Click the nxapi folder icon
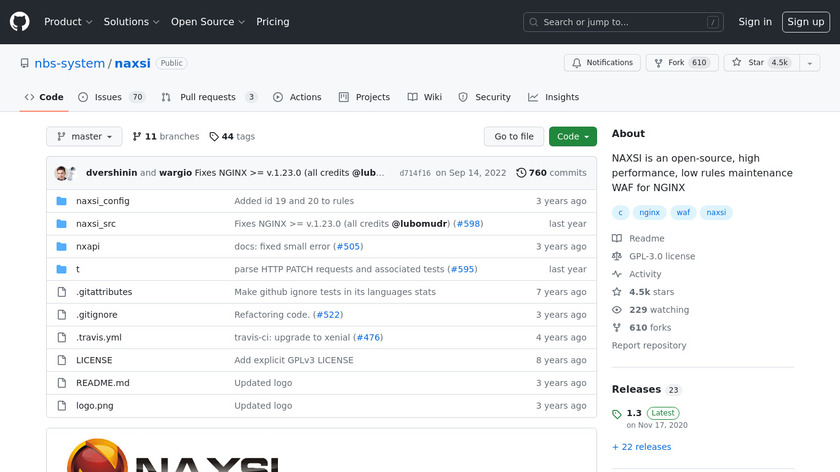Screen dimensions: 840x472 tap(62, 246)
